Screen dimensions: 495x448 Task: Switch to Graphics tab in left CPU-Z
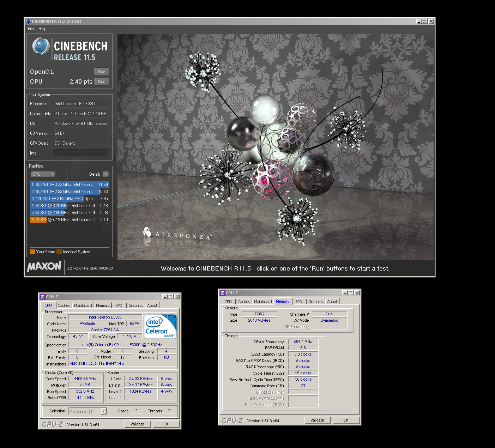click(136, 305)
